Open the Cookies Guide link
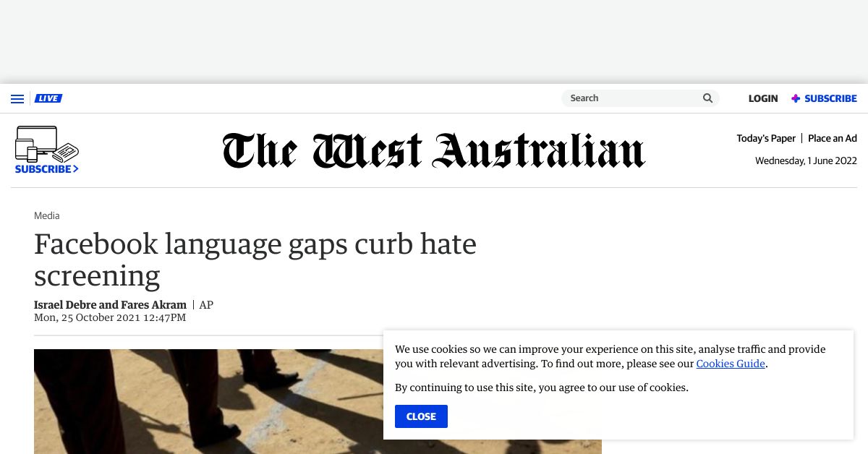 (x=731, y=364)
